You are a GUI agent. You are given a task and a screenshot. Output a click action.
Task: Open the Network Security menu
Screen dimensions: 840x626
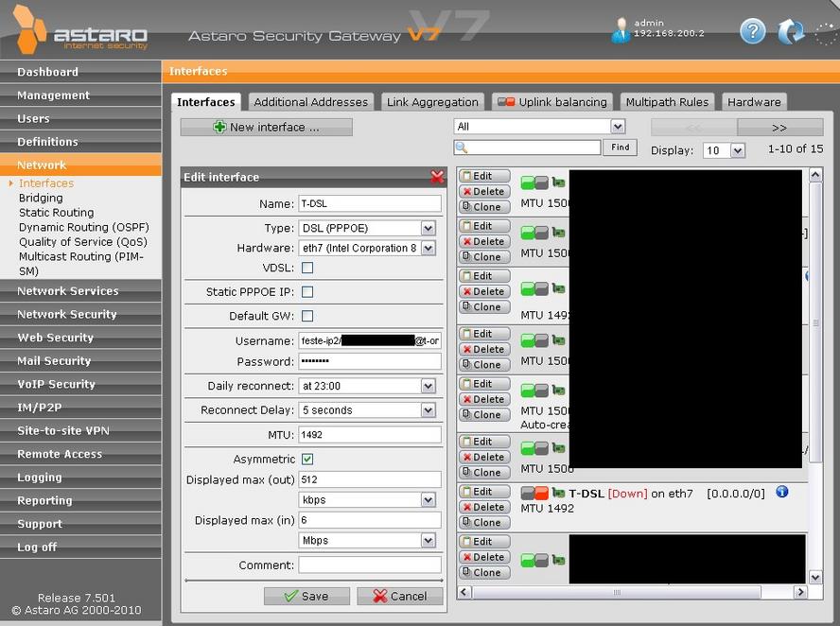[80, 314]
